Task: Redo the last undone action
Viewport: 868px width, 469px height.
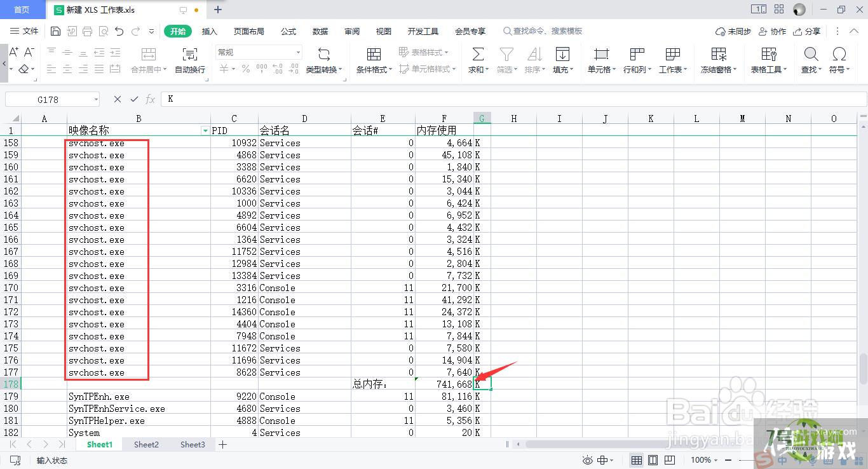Action: point(135,31)
